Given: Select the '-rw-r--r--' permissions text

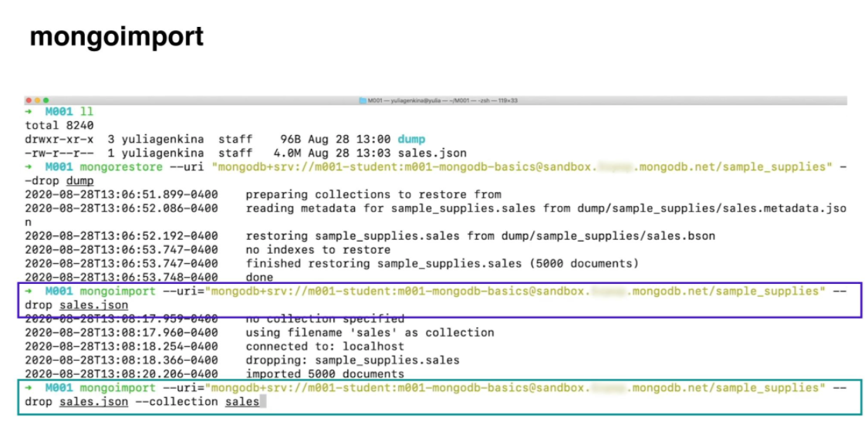Looking at the screenshot, I should click(x=59, y=153).
